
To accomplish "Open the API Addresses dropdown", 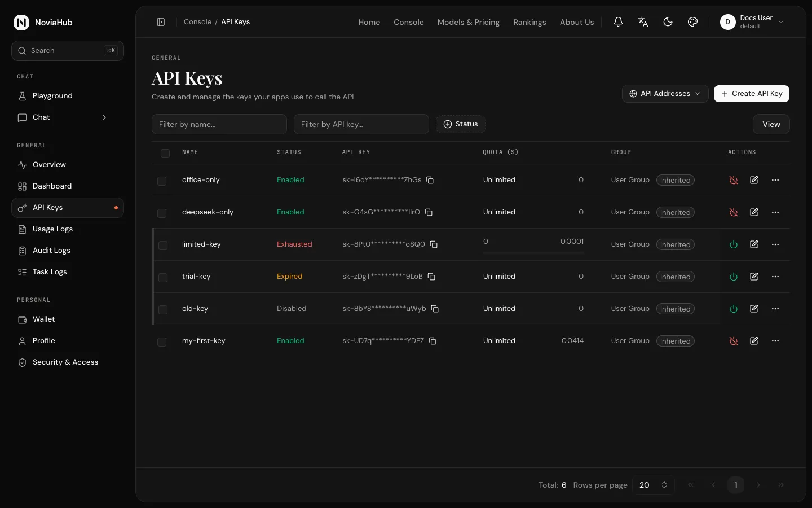I will pos(665,94).
